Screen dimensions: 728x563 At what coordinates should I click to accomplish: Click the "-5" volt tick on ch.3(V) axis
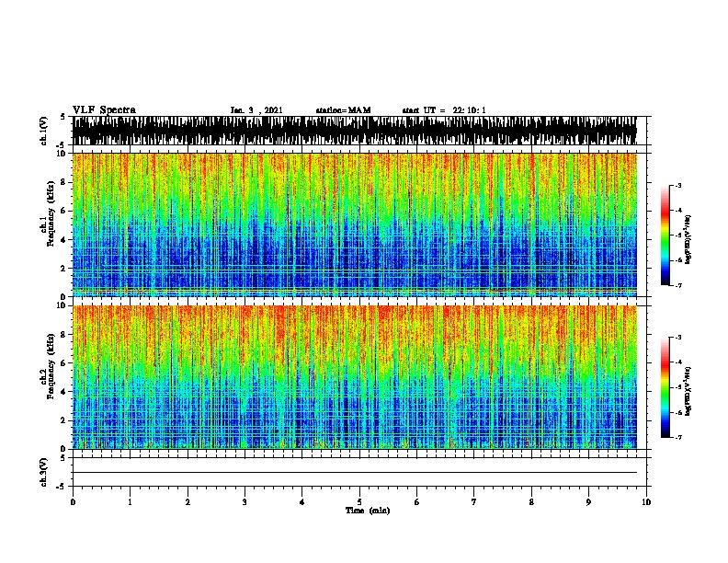tap(61, 487)
